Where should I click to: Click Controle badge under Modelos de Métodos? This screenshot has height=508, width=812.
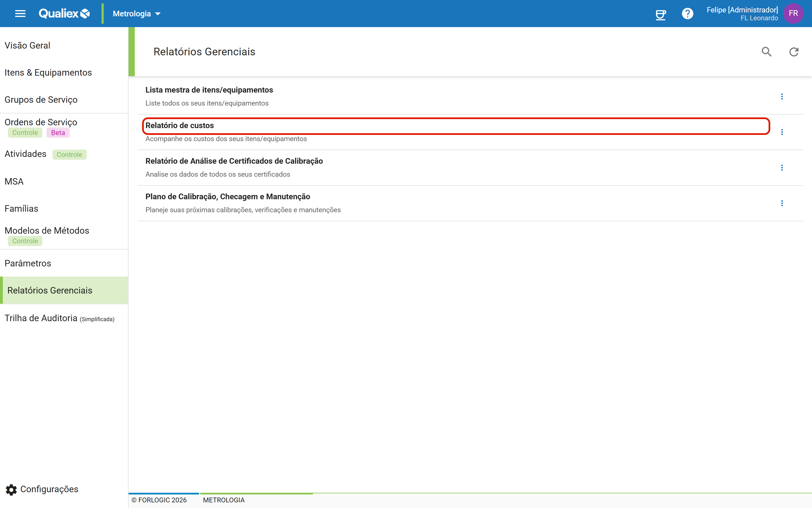pos(25,241)
